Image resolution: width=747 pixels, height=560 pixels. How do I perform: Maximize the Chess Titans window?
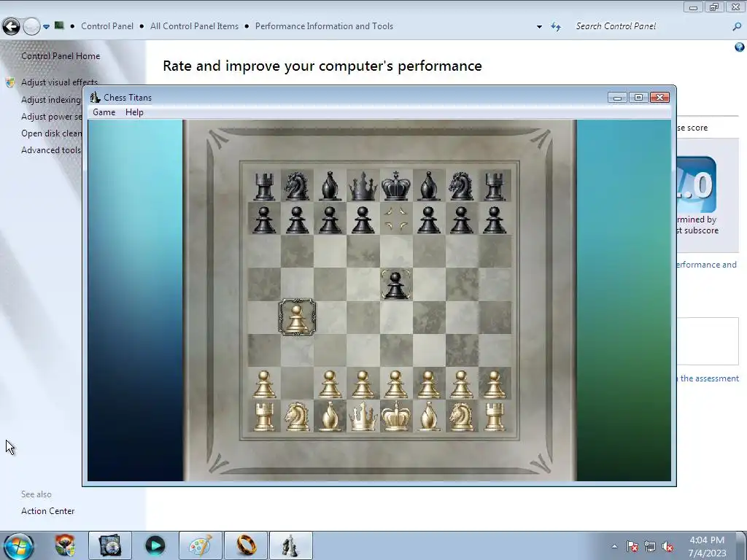coord(638,98)
